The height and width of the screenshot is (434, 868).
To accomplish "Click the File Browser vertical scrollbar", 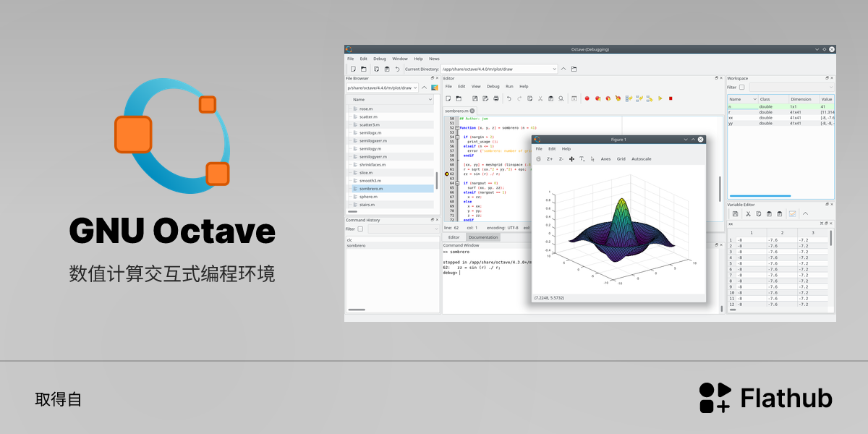I will tap(436, 179).
